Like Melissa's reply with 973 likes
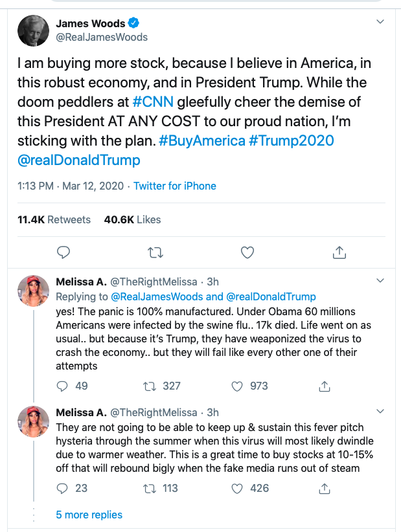 pyautogui.click(x=237, y=386)
